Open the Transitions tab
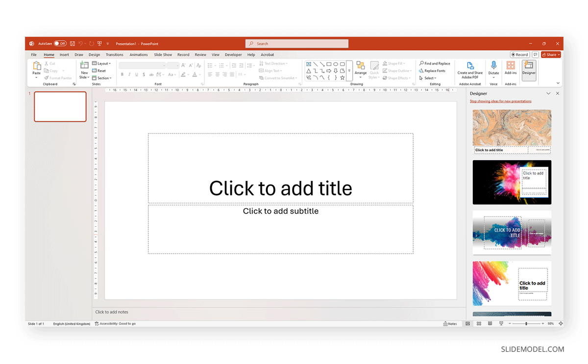This screenshot has width=588, height=364. pos(115,55)
